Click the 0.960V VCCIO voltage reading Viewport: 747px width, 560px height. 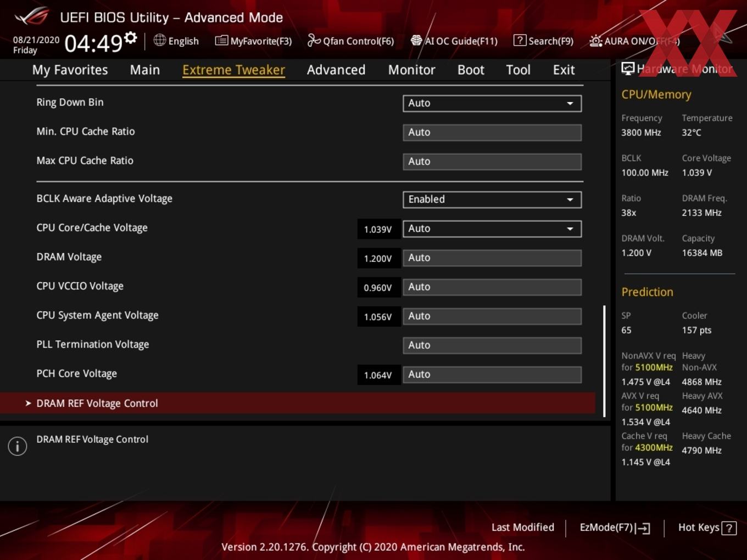pyautogui.click(x=378, y=287)
